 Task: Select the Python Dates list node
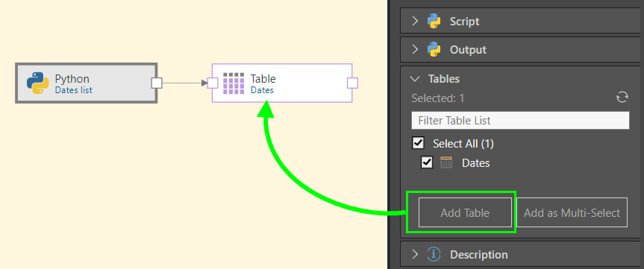tap(87, 83)
